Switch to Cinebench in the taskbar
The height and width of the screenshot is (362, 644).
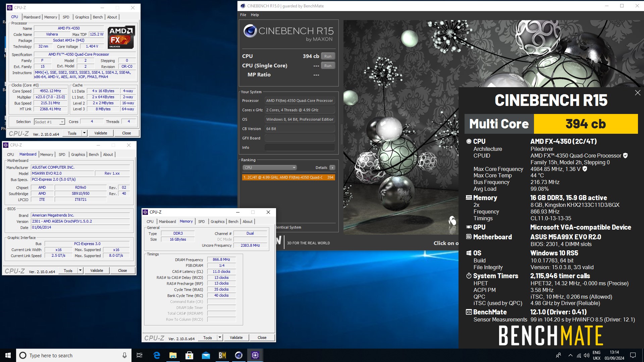click(239, 355)
